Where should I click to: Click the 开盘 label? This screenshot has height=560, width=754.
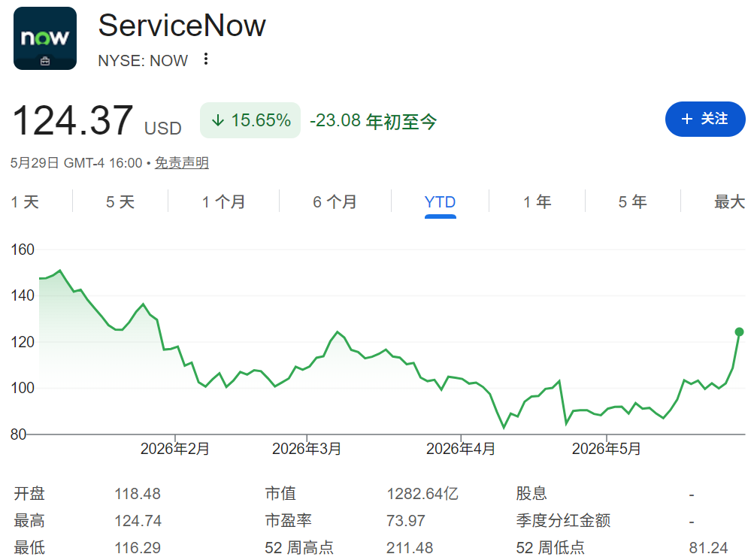(x=29, y=494)
